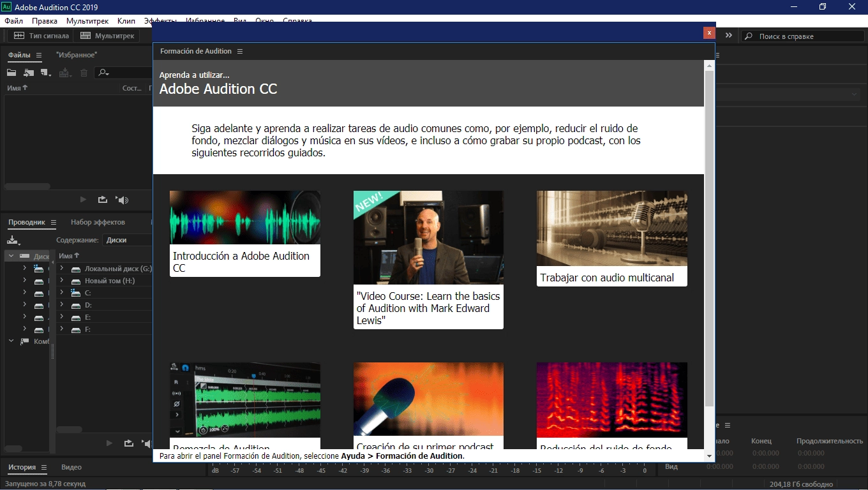Switch to the Видео tab
This screenshot has height=490, width=868.
click(x=71, y=468)
